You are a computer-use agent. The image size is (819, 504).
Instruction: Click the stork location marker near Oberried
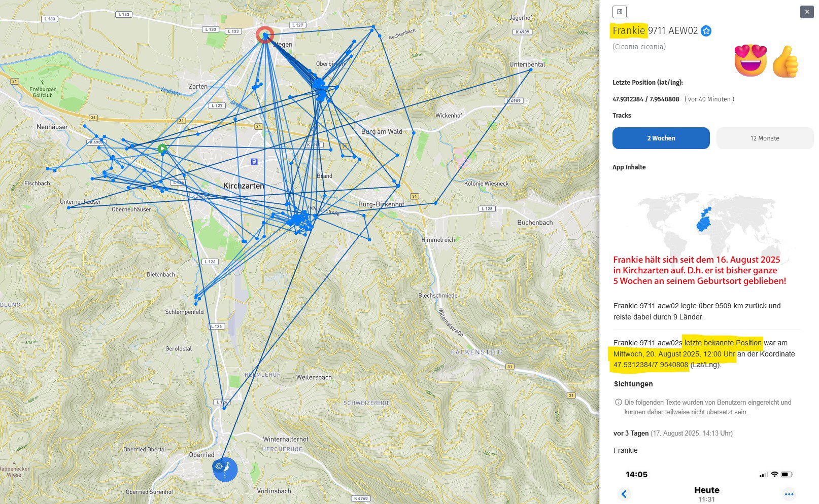click(225, 469)
